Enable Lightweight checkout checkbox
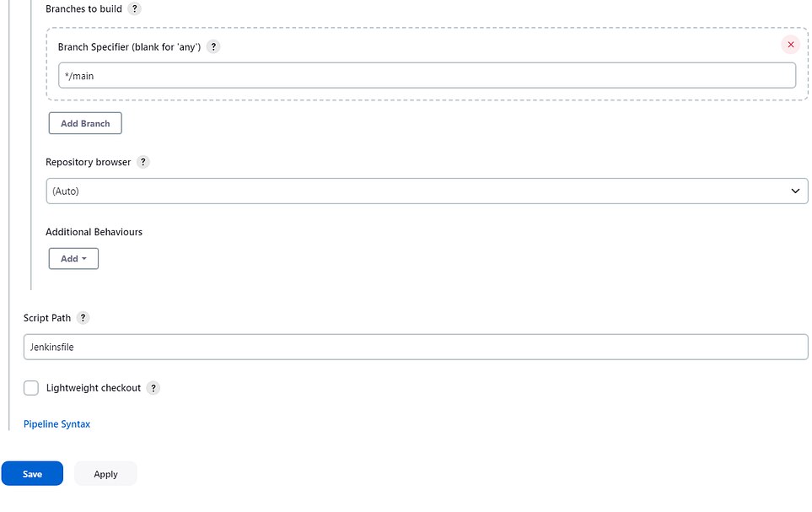The image size is (812, 512). pos(31,388)
